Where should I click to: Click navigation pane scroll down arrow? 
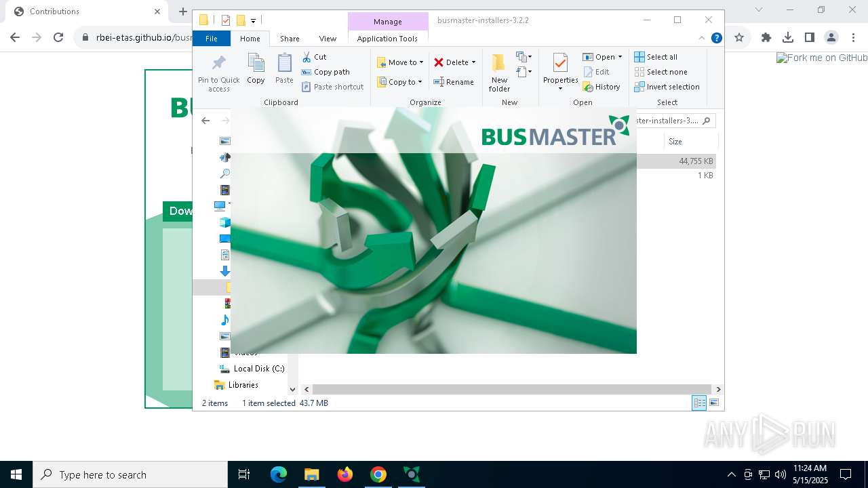pyautogui.click(x=292, y=389)
